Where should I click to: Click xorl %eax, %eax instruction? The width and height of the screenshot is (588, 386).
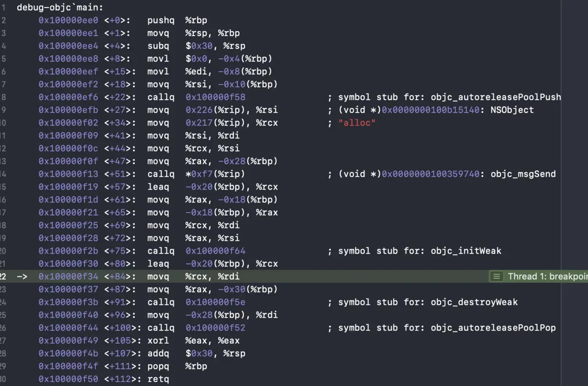coord(193,340)
